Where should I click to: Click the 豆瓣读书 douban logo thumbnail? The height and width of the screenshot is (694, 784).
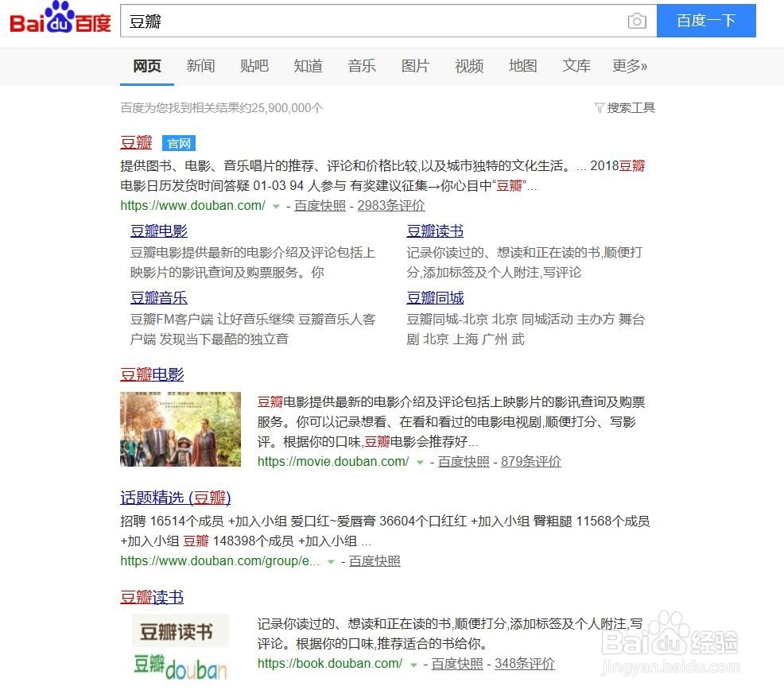[180, 648]
